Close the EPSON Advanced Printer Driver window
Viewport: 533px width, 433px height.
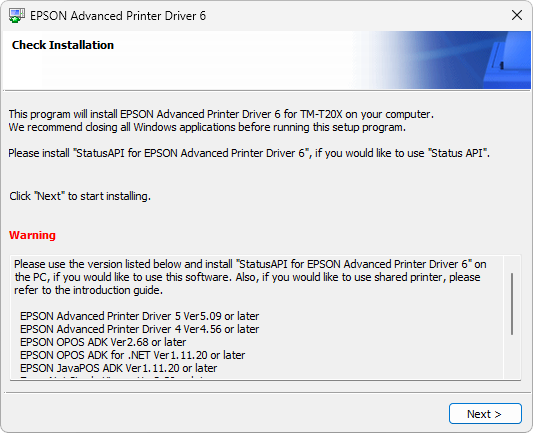point(517,15)
